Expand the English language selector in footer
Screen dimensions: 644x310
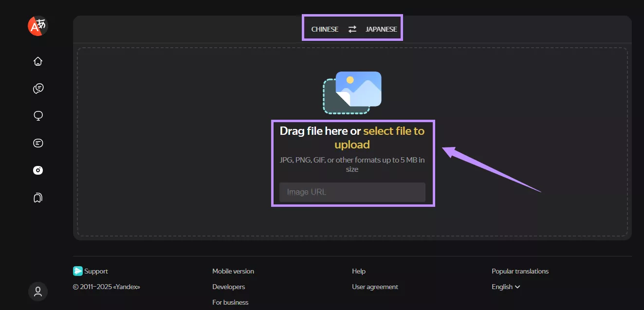click(505, 287)
